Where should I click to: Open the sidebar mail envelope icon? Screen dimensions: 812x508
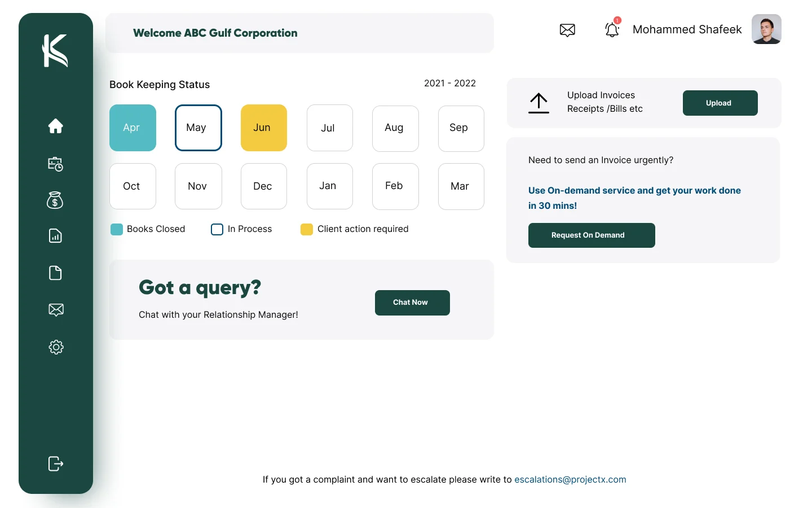coord(56,309)
